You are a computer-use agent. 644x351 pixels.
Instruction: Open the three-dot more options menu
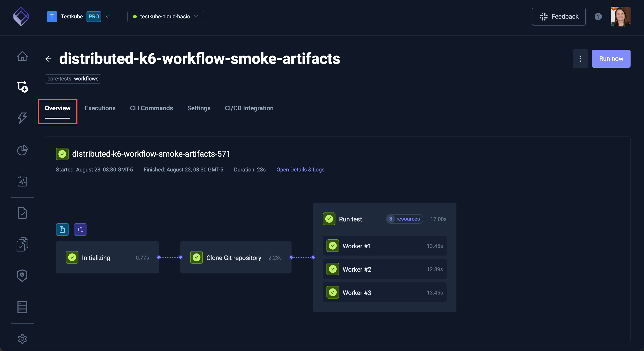coord(580,59)
